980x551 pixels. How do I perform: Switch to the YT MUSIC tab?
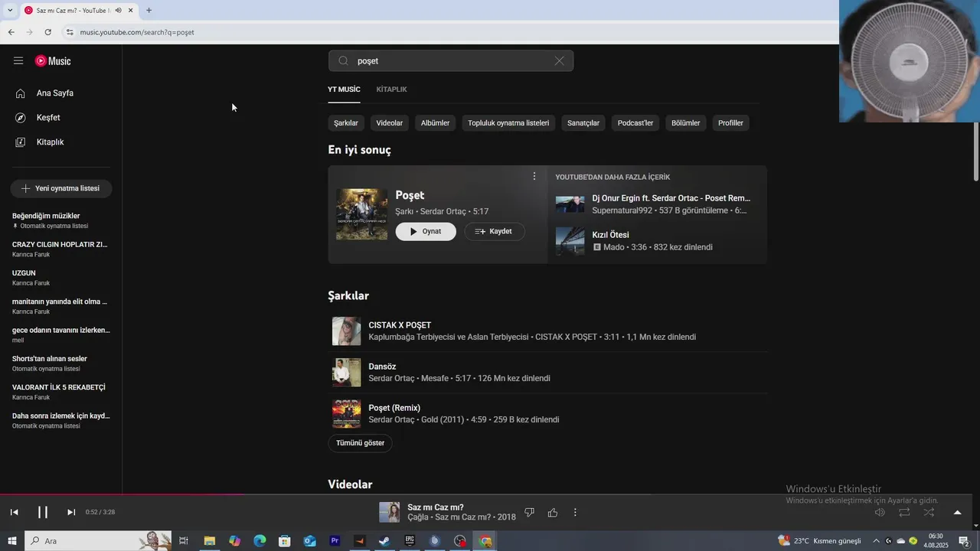tap(344, 90)
